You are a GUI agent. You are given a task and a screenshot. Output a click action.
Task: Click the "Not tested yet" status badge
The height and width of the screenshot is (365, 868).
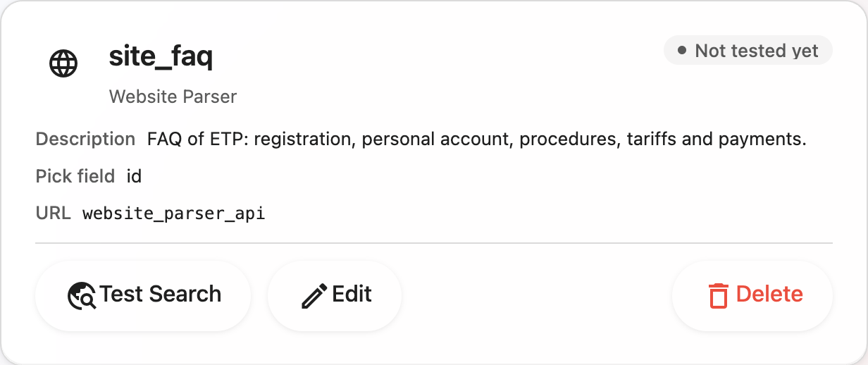[x=748, y=51]
